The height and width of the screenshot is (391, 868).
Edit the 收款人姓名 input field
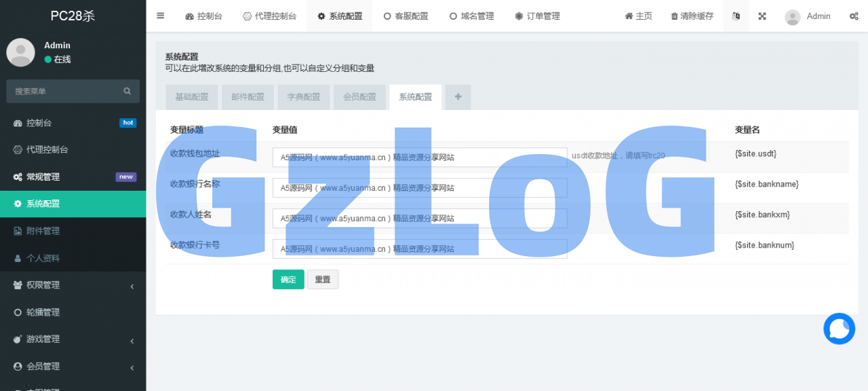pyautogui.click(x=420, y=219)
